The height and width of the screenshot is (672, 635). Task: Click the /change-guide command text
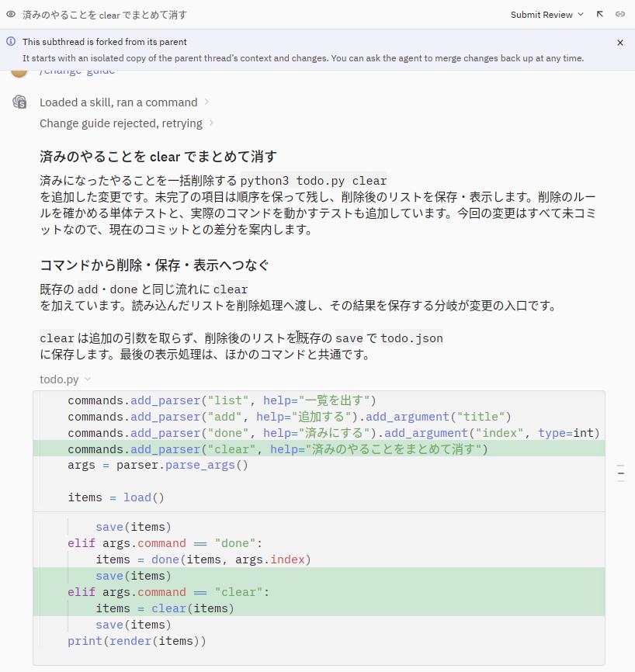[x=77, y=71]
